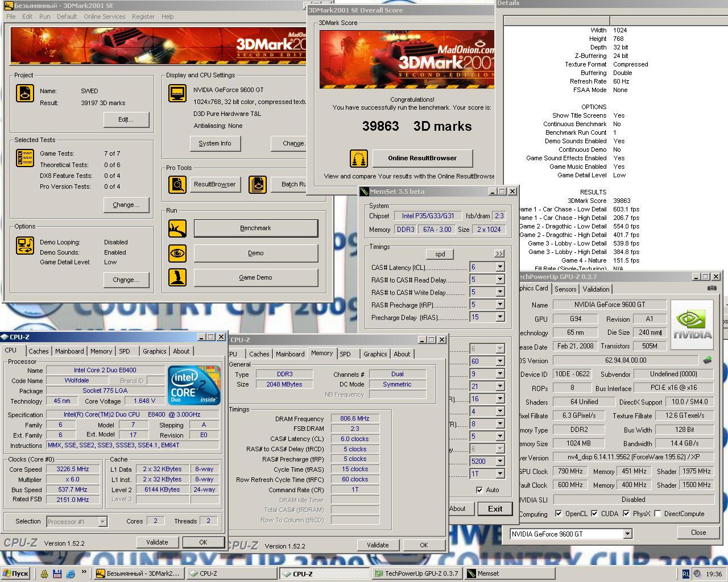Click the Пуск Start button
Image resolution: width=728 pixels, height=582 pixels.
pos(15,573)
